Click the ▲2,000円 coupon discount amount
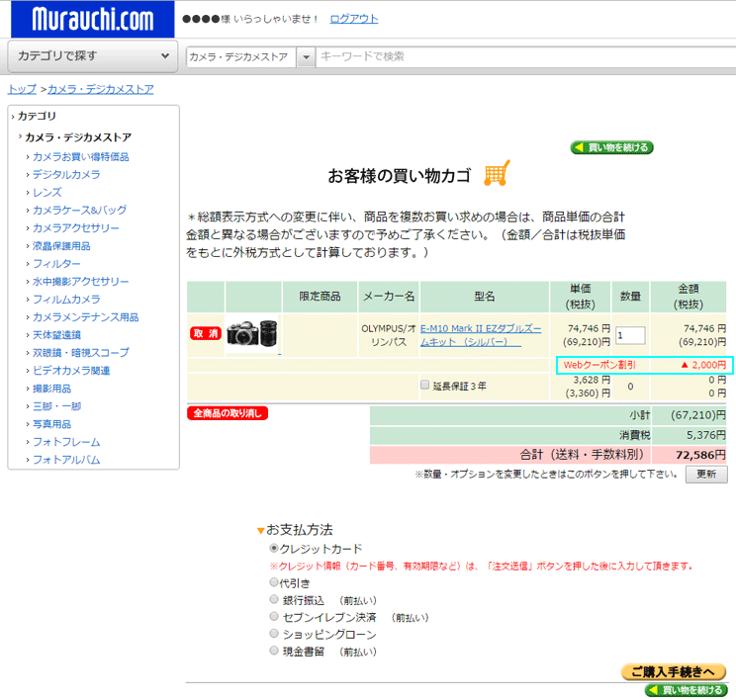This screenshot has height=700, width=736. click(x=703, y=365)
